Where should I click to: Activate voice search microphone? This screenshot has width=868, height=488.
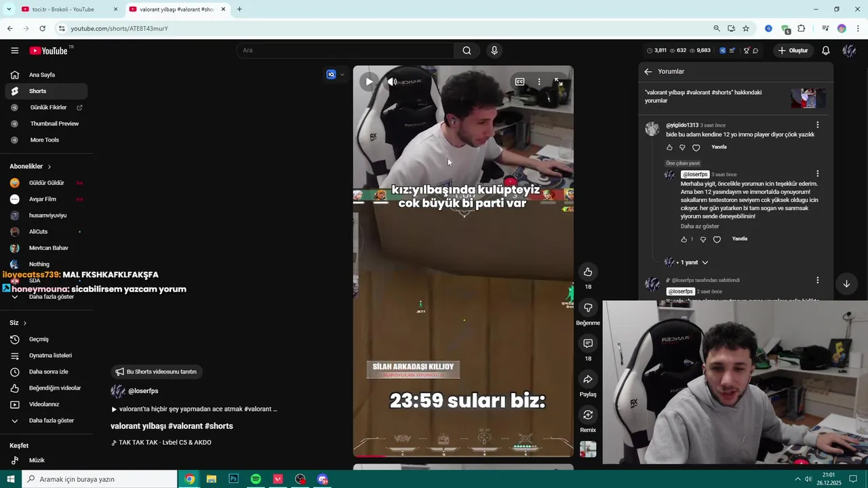coord(494,50)
